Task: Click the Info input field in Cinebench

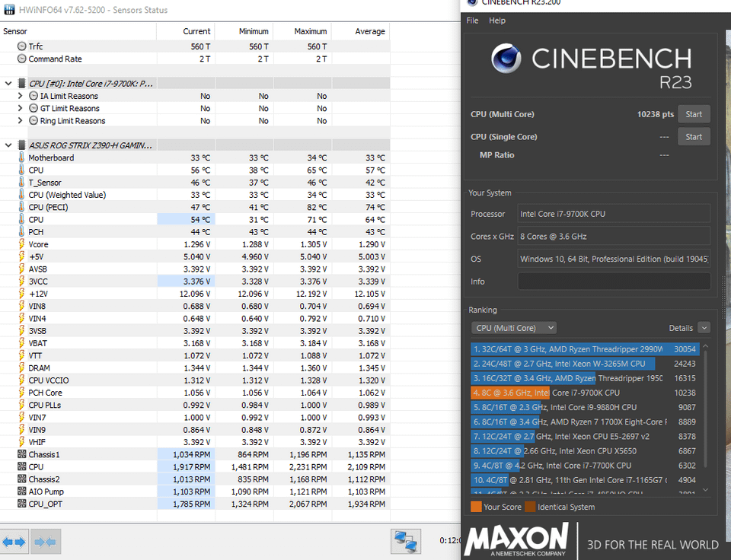Action: pos(614,282)
